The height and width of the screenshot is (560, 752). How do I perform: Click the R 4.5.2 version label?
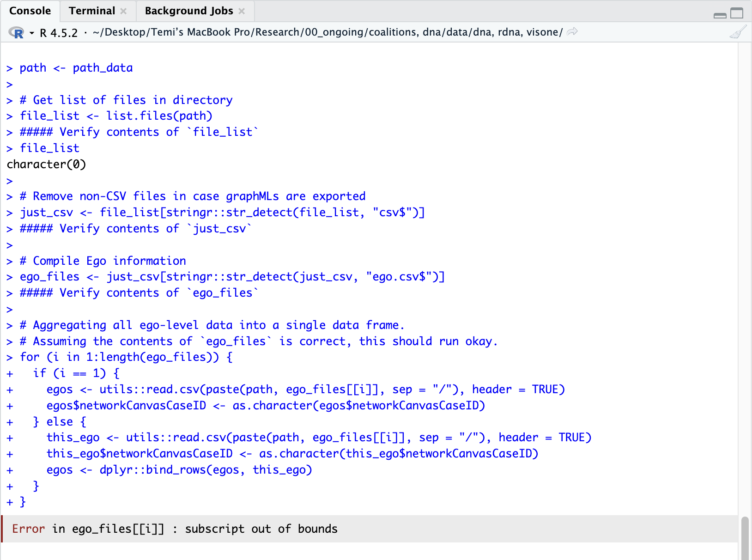pos(59,33)
